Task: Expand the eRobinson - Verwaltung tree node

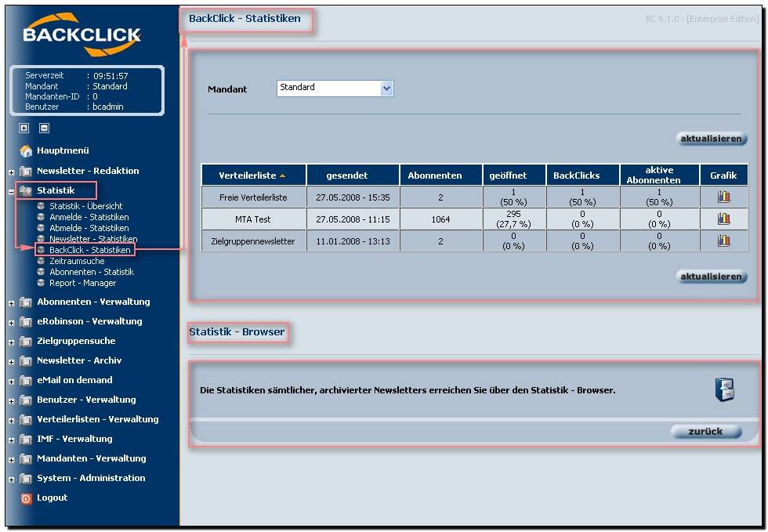Action: (x=11, y=323)
